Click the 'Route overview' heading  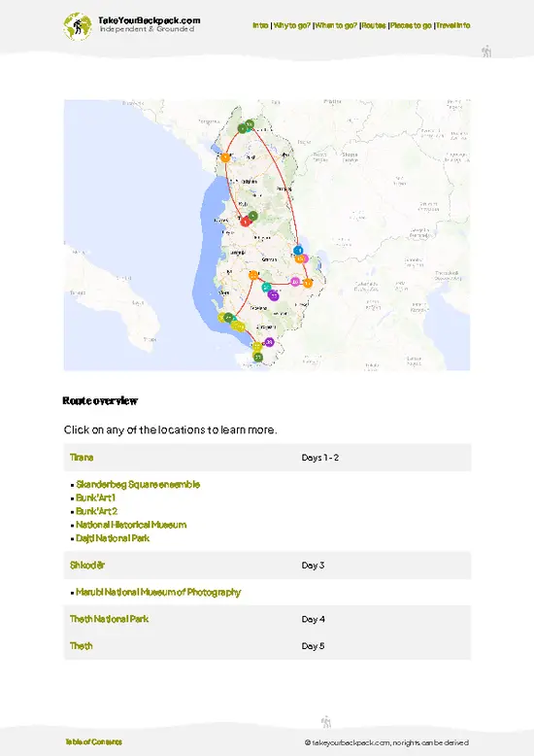[x=100, y=400]
